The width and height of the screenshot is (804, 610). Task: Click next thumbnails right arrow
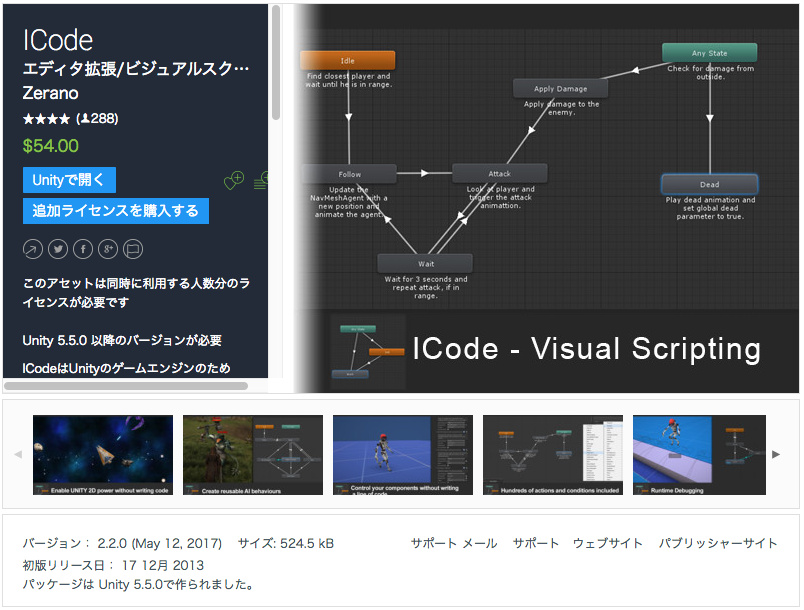[x=776, y=454]
